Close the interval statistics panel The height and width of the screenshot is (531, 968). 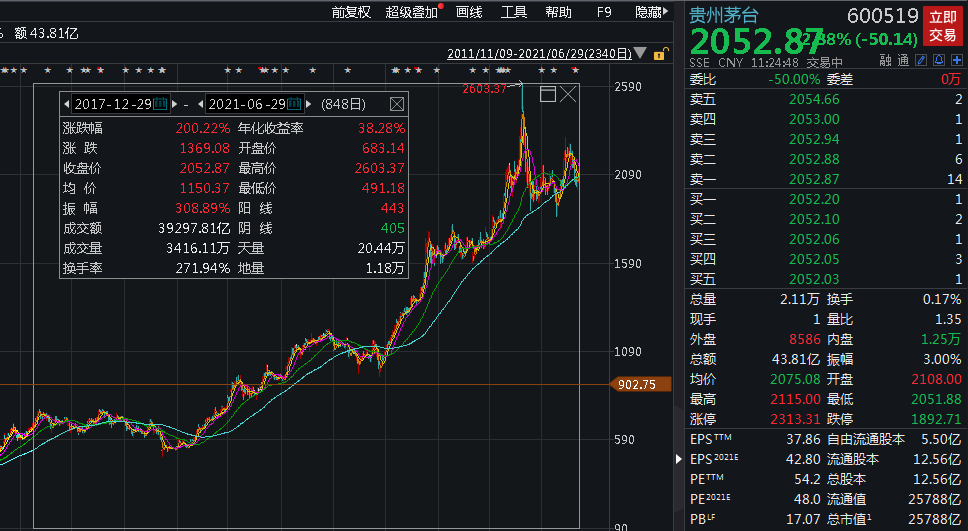coord(397,104)
